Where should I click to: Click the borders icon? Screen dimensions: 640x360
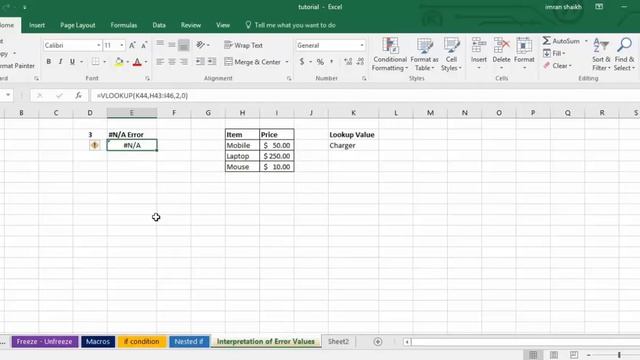tap(96, 62)
